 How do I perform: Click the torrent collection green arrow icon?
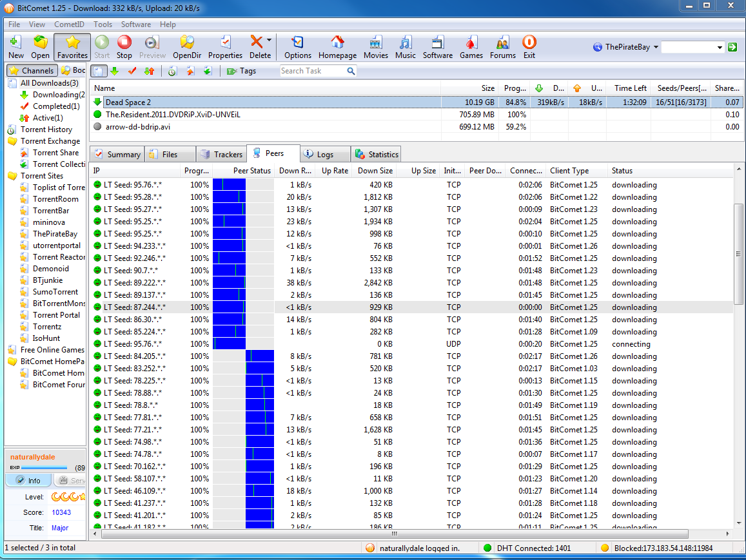click(208, 71)
